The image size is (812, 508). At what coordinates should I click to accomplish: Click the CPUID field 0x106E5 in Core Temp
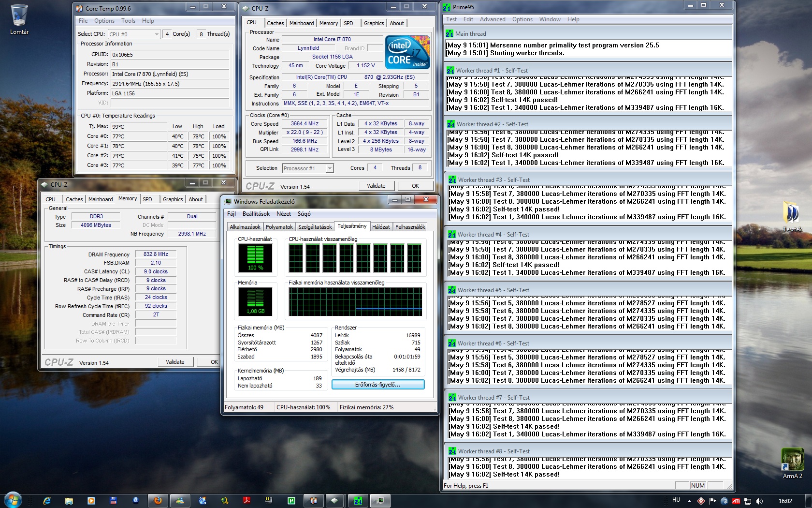click(170, 55)
